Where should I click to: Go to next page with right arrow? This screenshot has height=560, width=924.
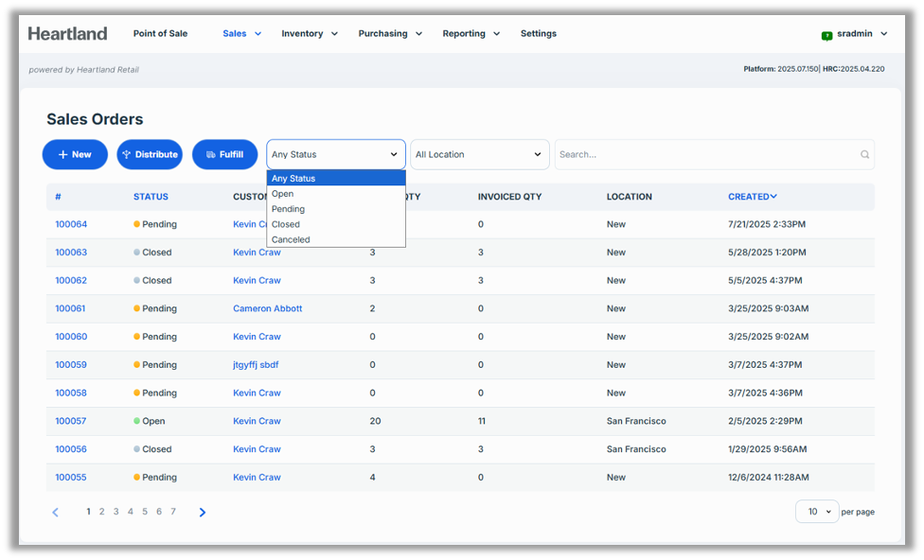pyautogui.click(x=203, y=513)
